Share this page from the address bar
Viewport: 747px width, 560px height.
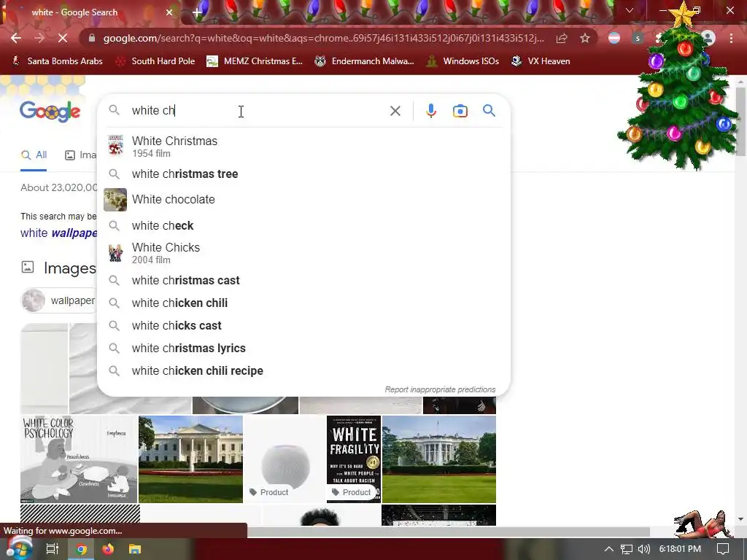(562, 38)
